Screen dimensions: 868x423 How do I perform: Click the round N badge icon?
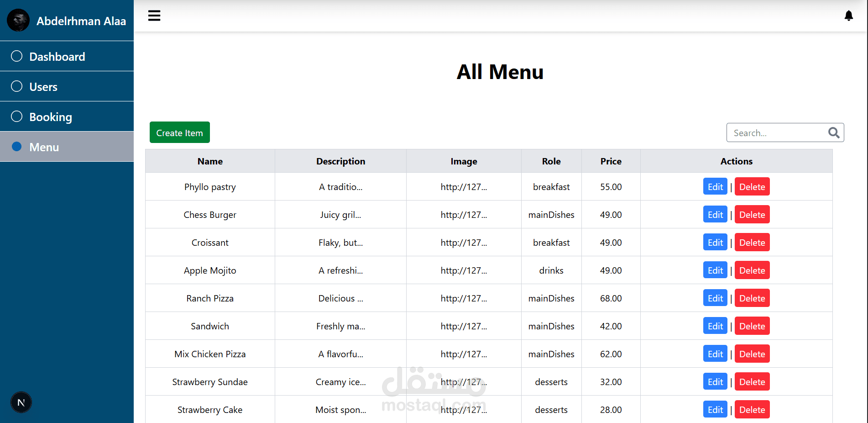tap(21, 402)
